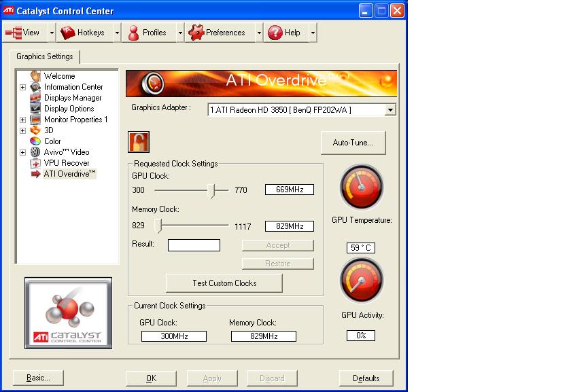Click the Preferences gear icon

point(196,33)
